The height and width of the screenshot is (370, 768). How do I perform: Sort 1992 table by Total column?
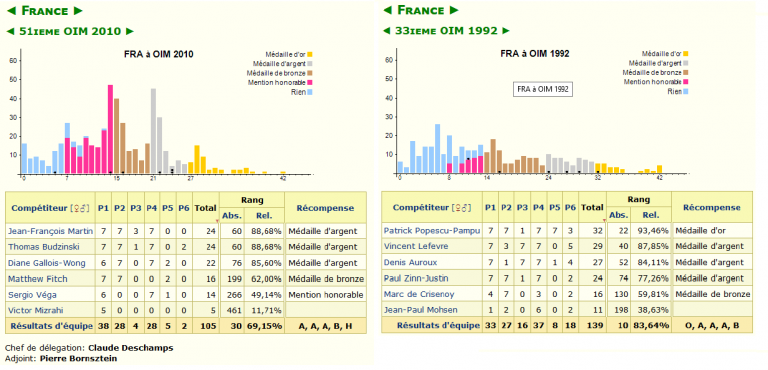[x=592, y=208]
